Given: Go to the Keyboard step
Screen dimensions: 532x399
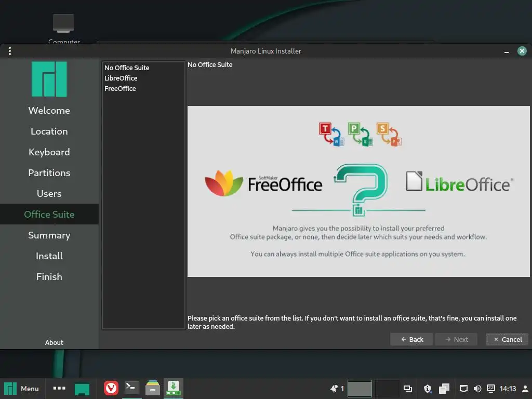Looking at the screenshot, I should (49, 152).
